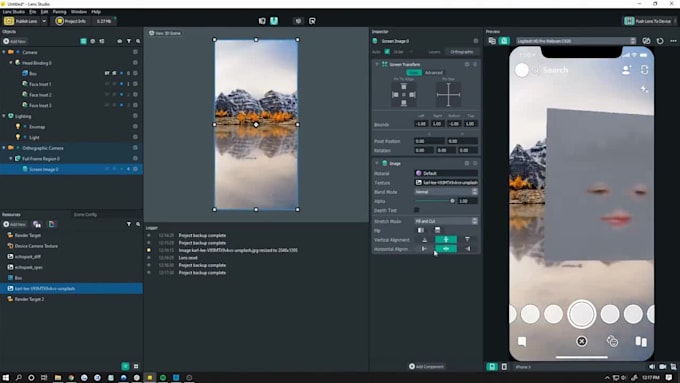The image size is (680, 383).
Task: Flip image vertically icon
Action: [x=437, y=230]
